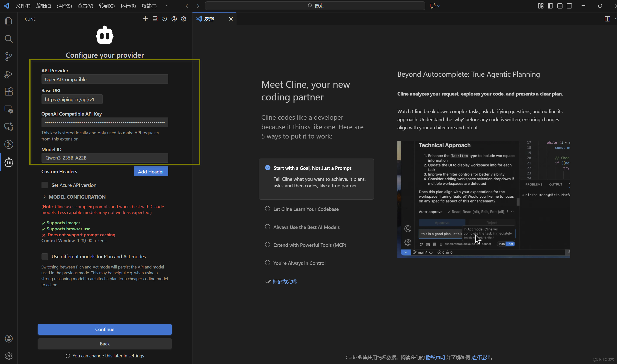Open Cline settings gear
The image size is (617, 364).
click(x=184, y=19)
